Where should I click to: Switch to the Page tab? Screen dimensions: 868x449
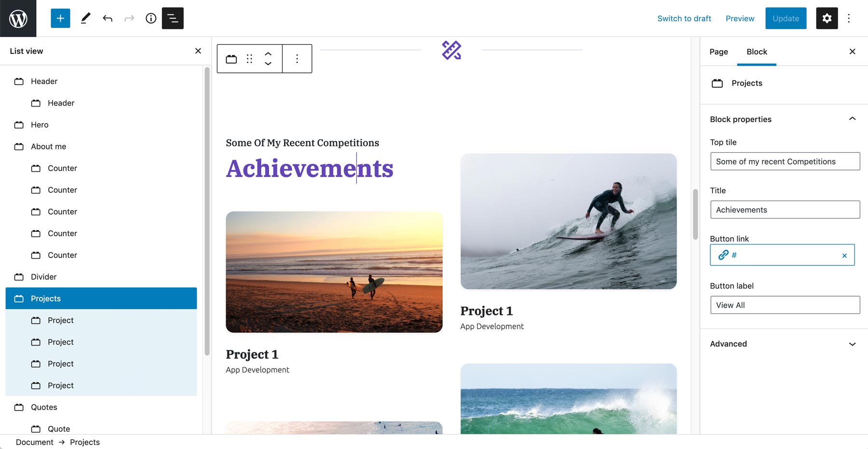(x=719, y=52)
